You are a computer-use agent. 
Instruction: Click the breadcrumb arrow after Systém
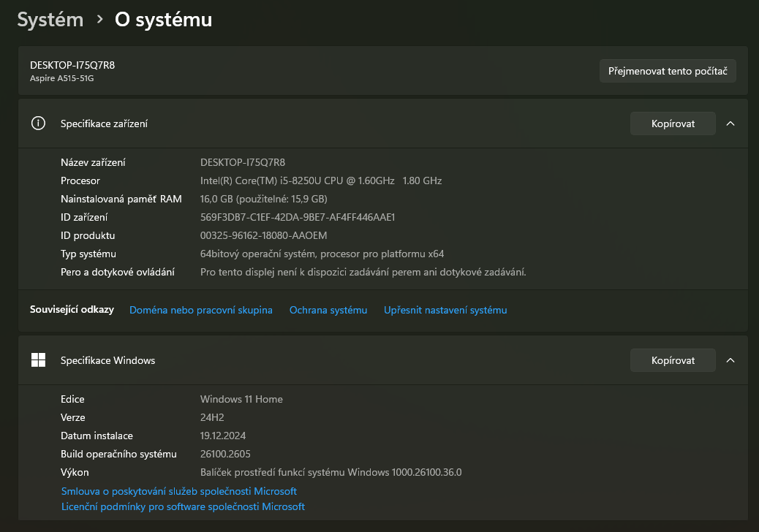[99, 20]
